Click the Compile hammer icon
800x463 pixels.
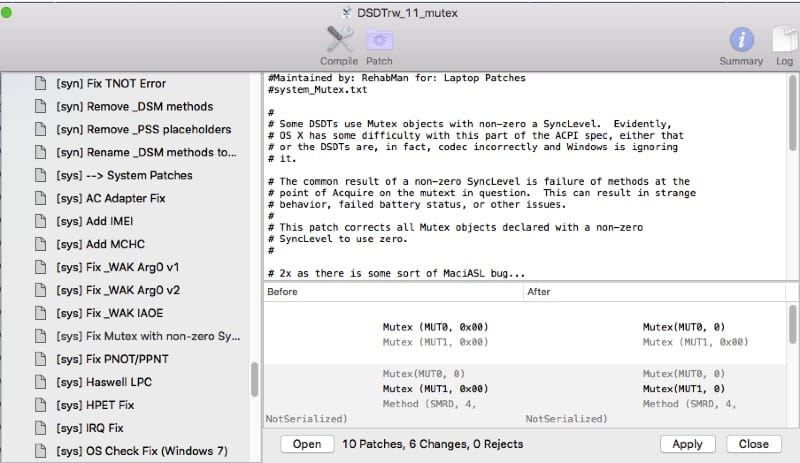click(339, 40)
